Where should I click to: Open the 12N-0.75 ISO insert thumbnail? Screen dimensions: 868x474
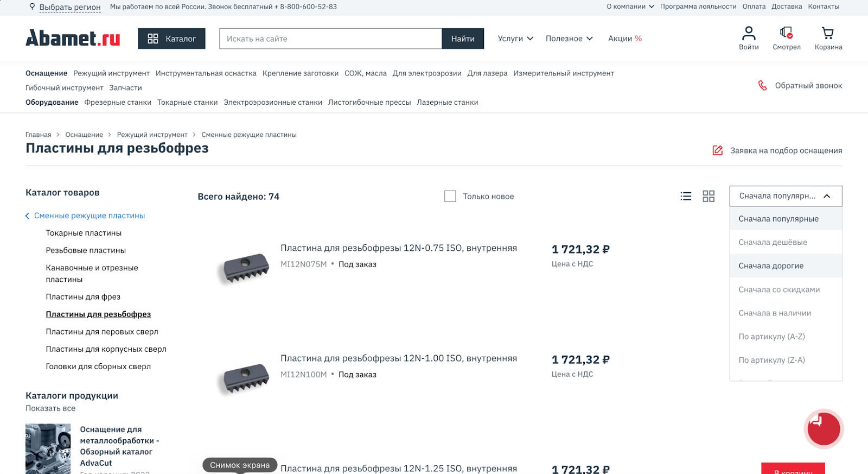246,267
